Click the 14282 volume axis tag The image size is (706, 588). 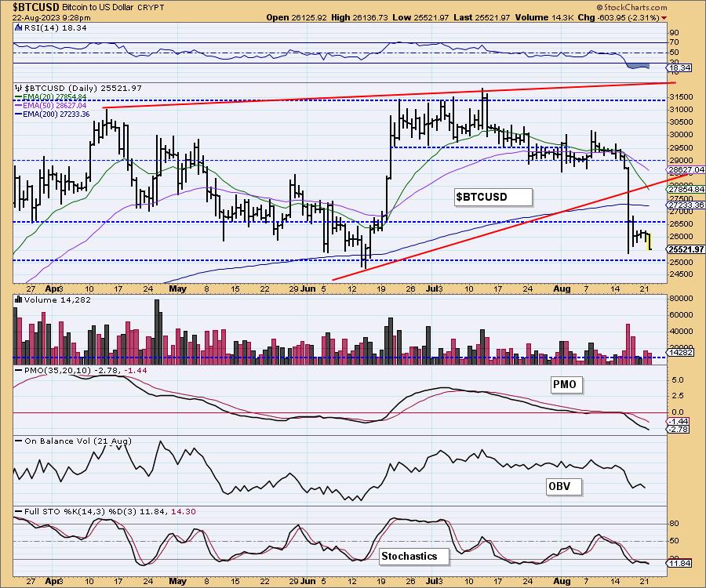[680, 352]
